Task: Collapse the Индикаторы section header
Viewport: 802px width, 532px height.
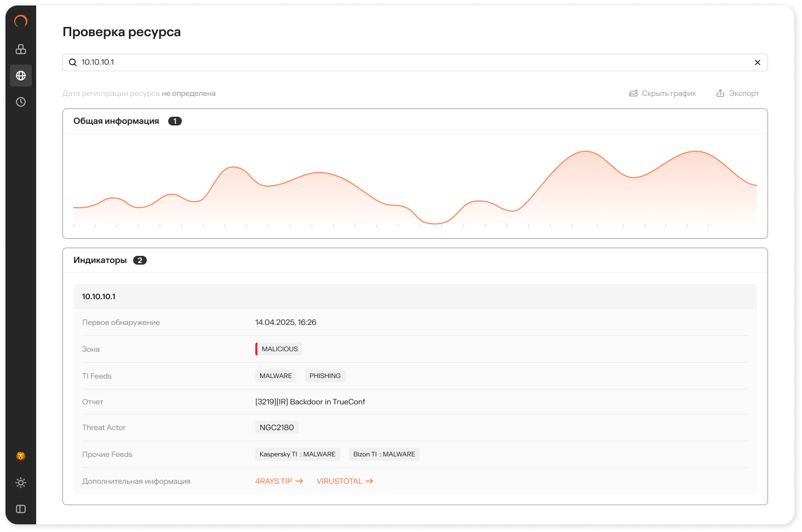Action: pyautogui.click(x=100, y=260)
